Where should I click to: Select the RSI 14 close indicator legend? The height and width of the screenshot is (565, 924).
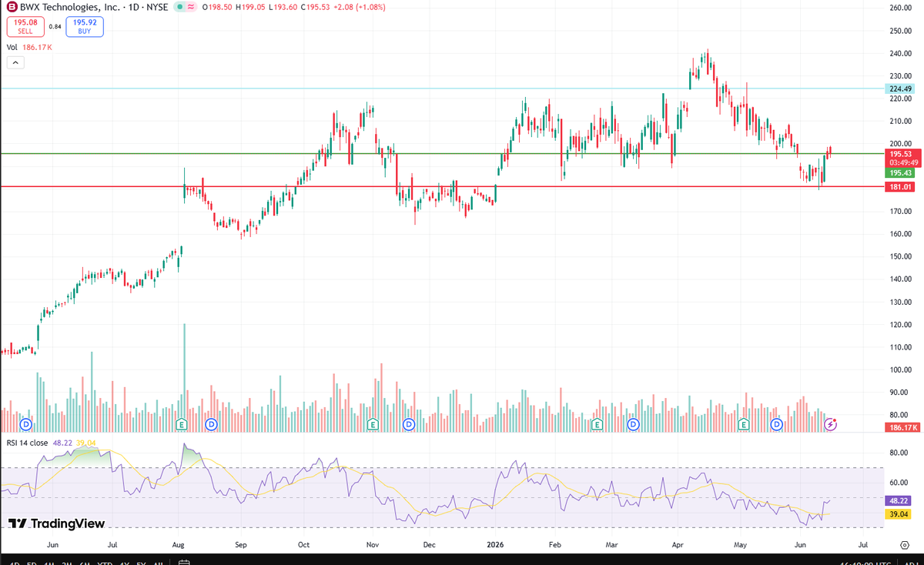point(52,443)
